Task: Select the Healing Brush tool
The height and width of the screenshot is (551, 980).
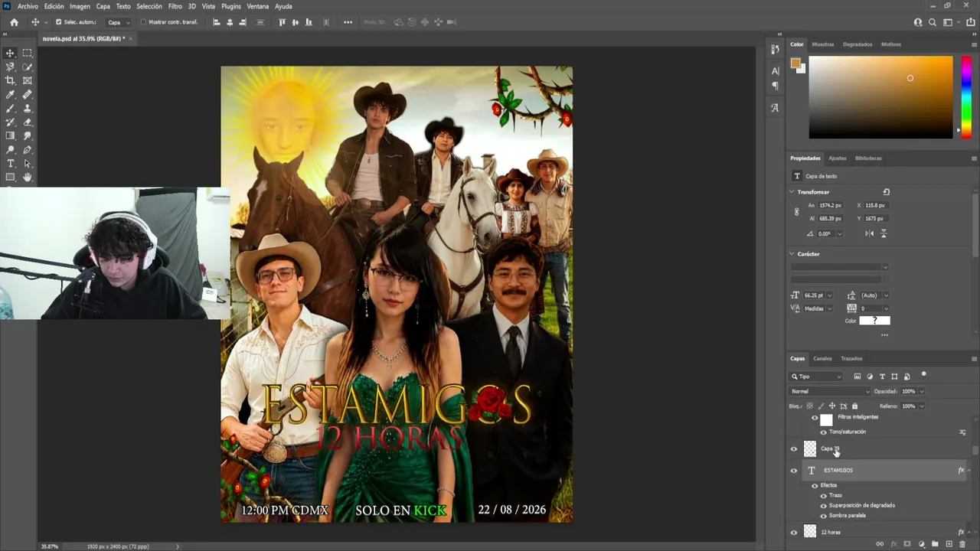Action: 28,94
